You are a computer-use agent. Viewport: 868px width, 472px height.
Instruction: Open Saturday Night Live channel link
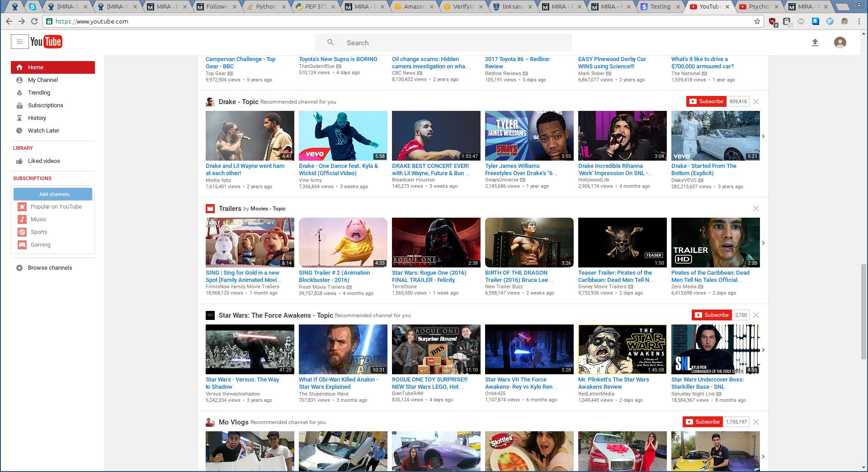(693, 394)
